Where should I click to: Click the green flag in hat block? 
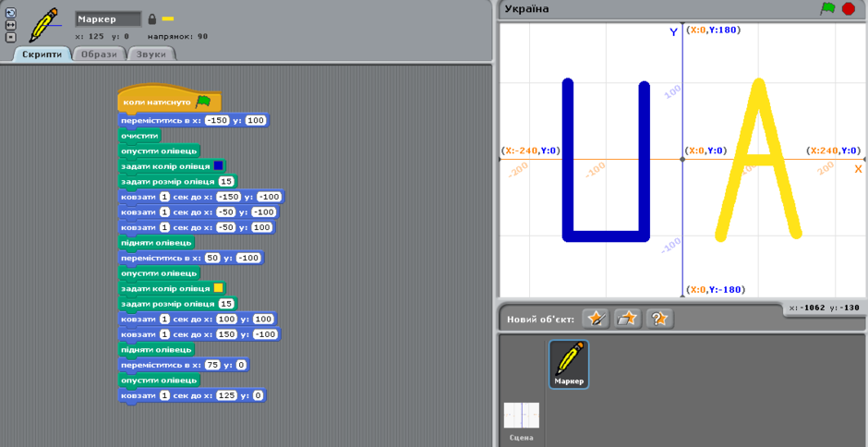tap(203, 102)
